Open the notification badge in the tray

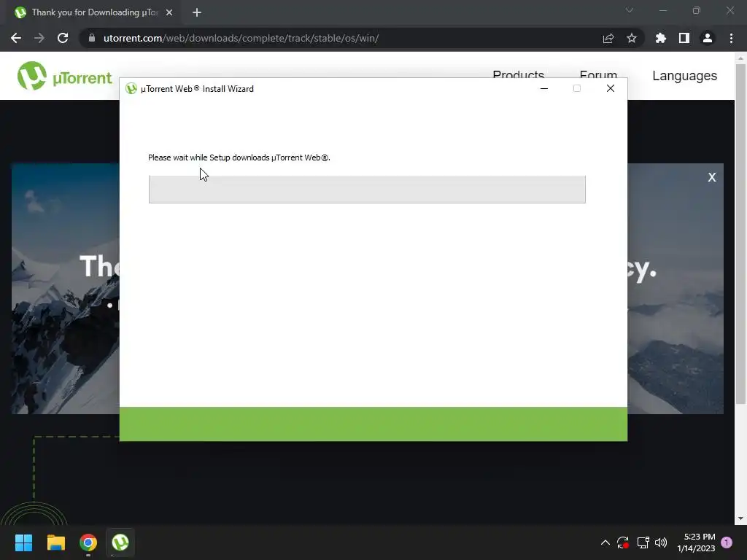coord(727,542)
